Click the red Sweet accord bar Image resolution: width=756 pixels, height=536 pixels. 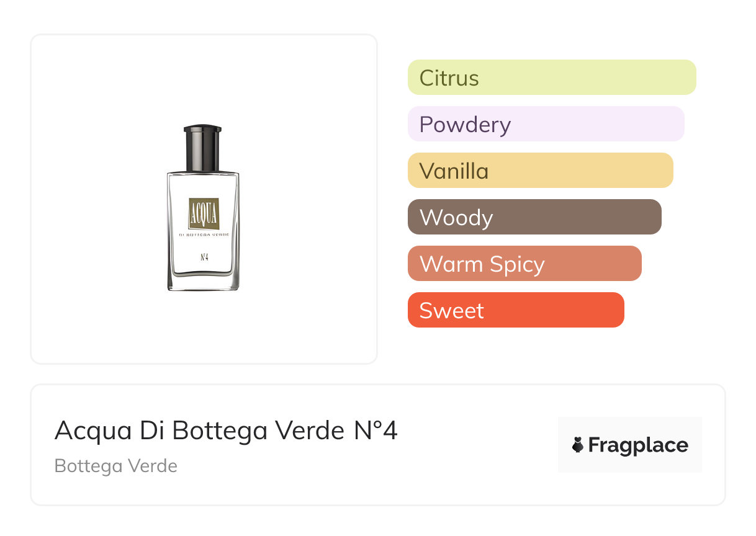[515, 310]
